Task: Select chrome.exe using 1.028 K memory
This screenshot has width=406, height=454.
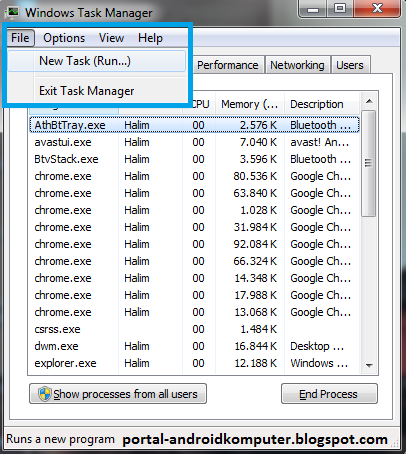Action: (194, 210)
